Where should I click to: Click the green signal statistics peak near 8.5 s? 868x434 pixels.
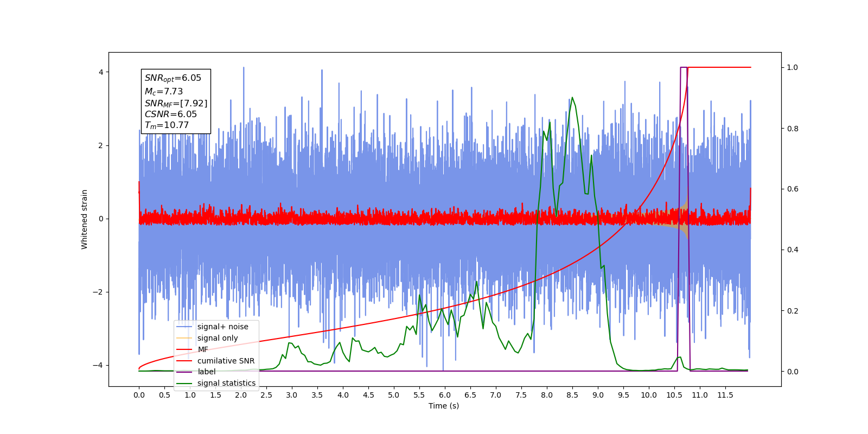572,98
